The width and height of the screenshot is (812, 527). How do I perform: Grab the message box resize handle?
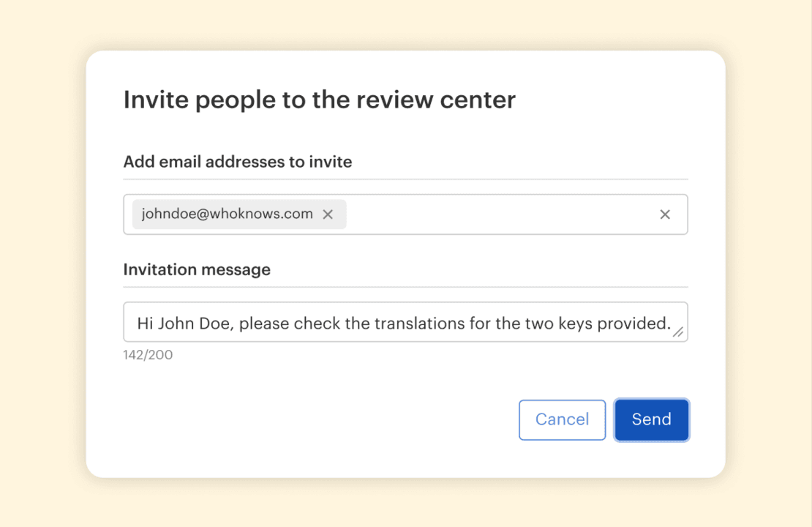pyautogui.click(x=678, y=332)
